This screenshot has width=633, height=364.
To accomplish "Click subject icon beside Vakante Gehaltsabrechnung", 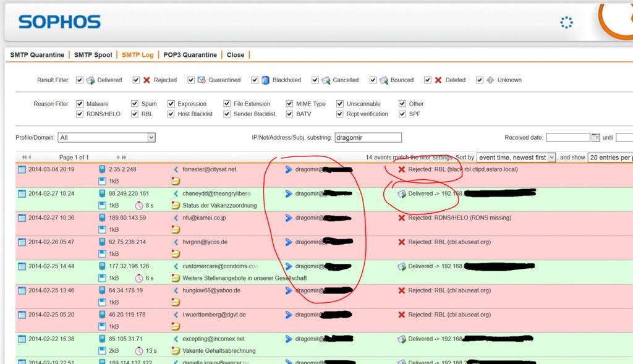I will tap(176, 350).
